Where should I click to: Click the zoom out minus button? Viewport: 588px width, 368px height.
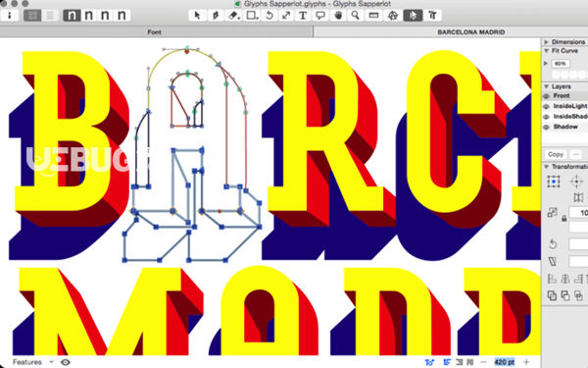483,362
